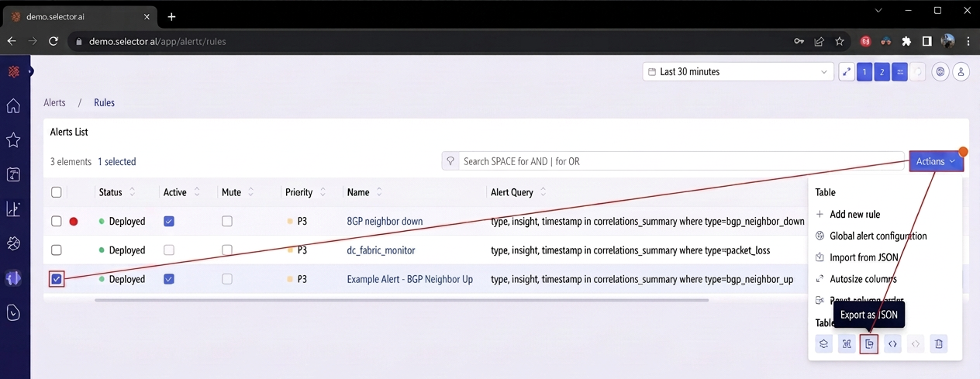
Task: Enable Mute checkbox for BGP neighbor down
Action: point(226,221)
